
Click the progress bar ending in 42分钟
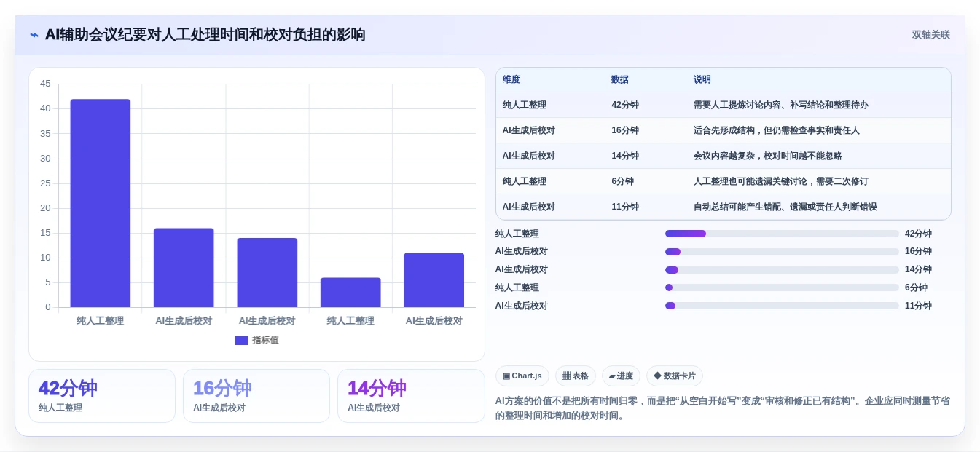click(x=782, y=234)
